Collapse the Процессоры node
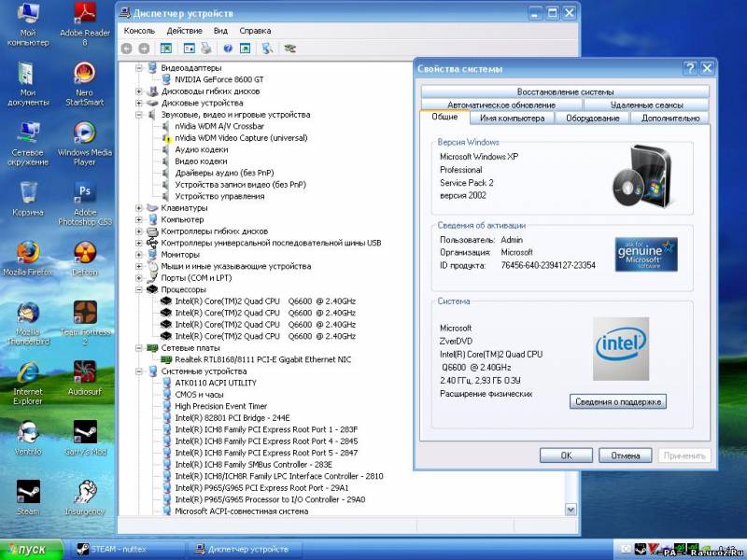The width and height of the screenshot is (747, 560). (x=138, y=289)
